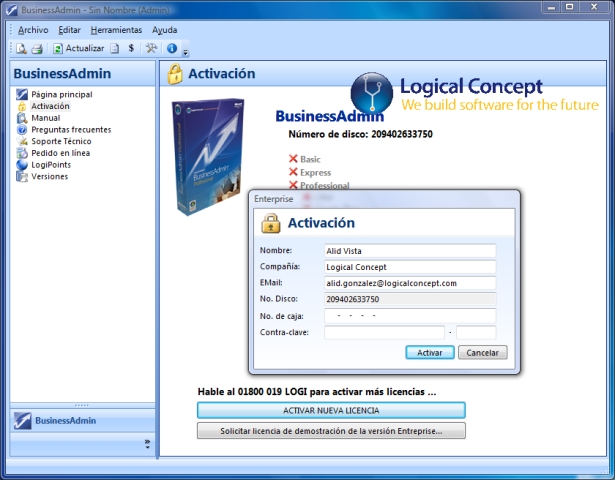Click the read-only No. Disco field

click(x=410, y=299)
